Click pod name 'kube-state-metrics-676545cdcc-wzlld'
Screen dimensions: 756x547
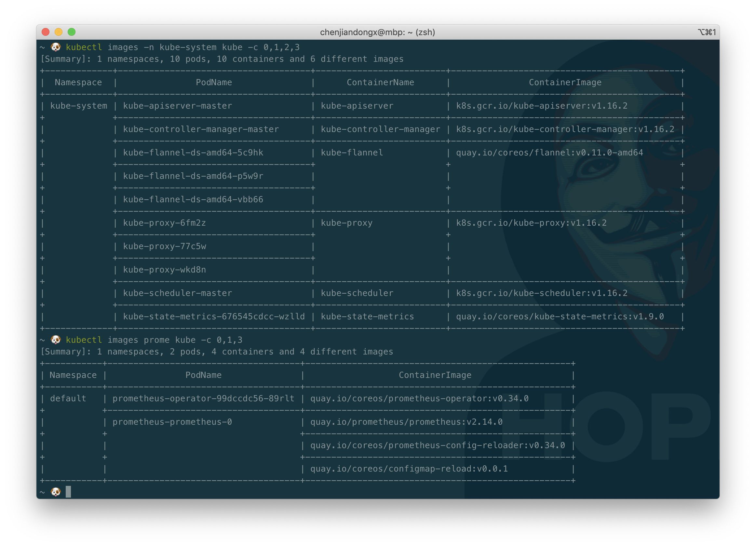(214, 316)
